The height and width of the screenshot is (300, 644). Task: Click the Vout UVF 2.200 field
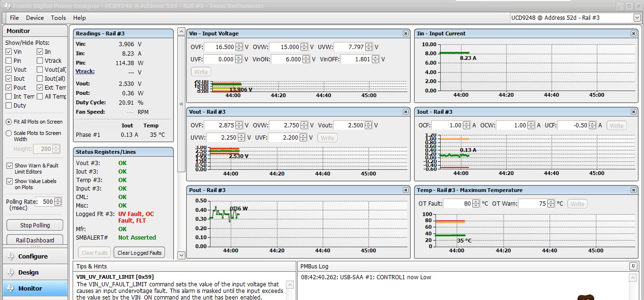pos(285,138)
